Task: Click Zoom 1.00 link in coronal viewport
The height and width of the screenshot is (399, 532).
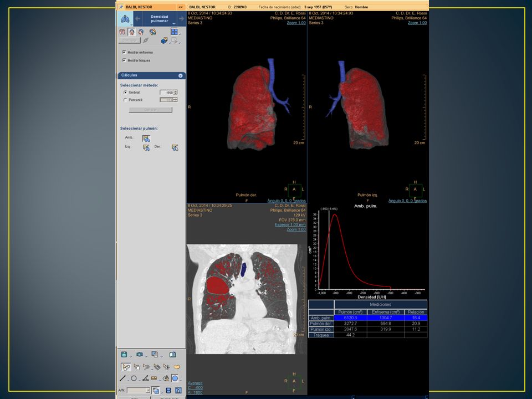Action: [296, 229]
